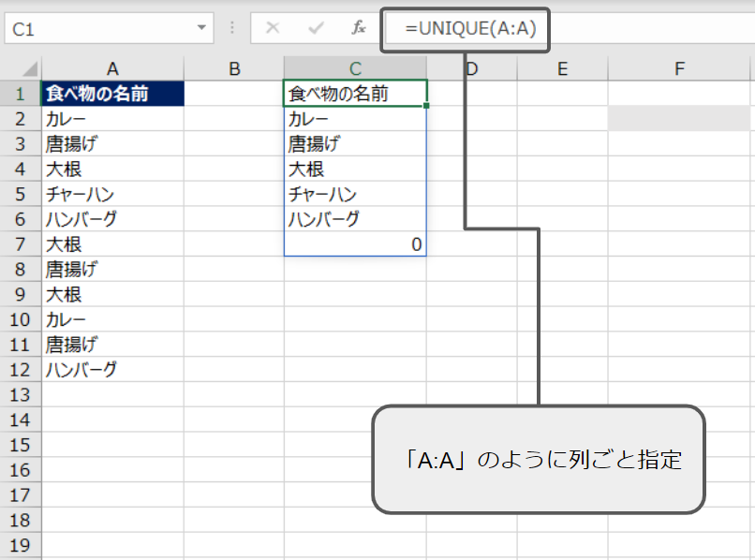755x560 pixels.
Task: Click the formula bar with =UNIQUE(A:A)
Action: pos(570,29)
